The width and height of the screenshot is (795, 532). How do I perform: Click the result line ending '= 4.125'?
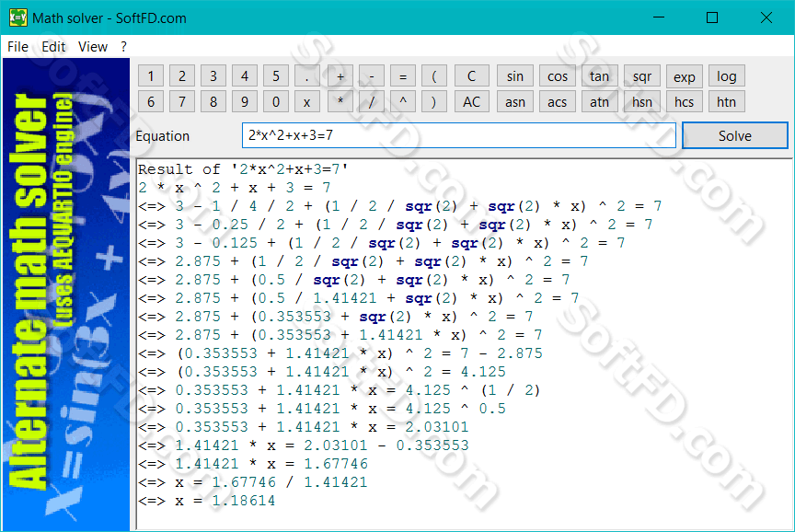[322, 372]
